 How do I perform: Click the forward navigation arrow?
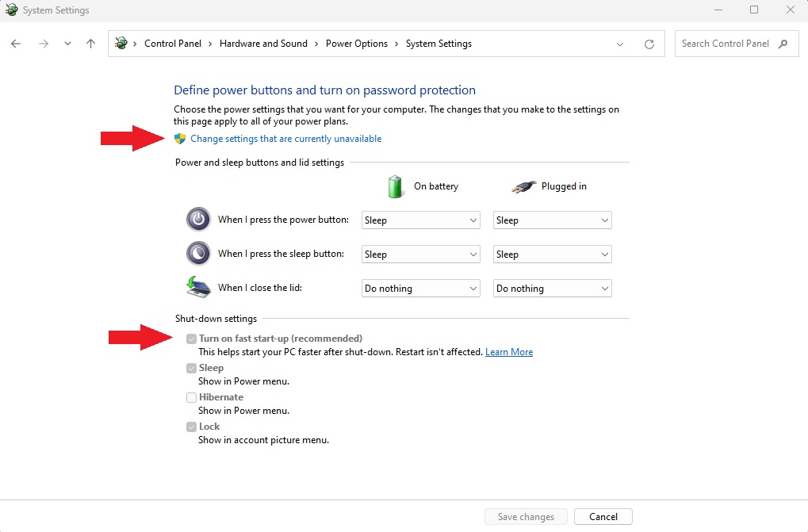44,44
